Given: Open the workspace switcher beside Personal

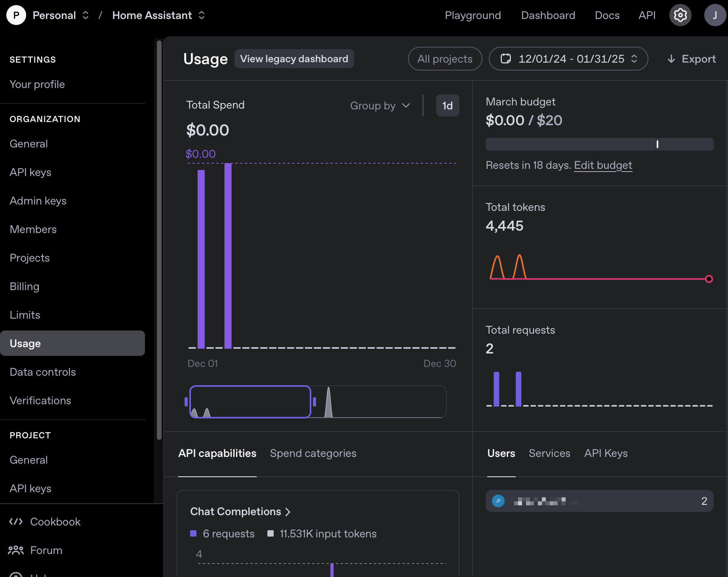Looking at the screenshot, I should tap(85, 15).
